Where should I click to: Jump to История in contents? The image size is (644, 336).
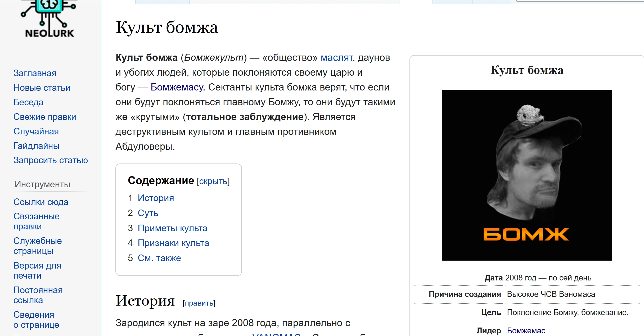[156, 198]
